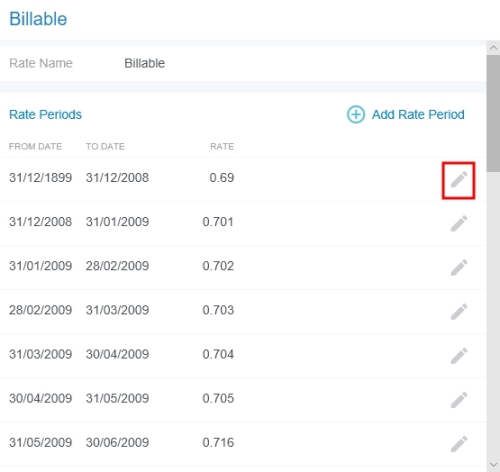This screenshot has width=500, height=472.
Task: Sort by TO DATE column header
Action: click(x=105, y=147)
